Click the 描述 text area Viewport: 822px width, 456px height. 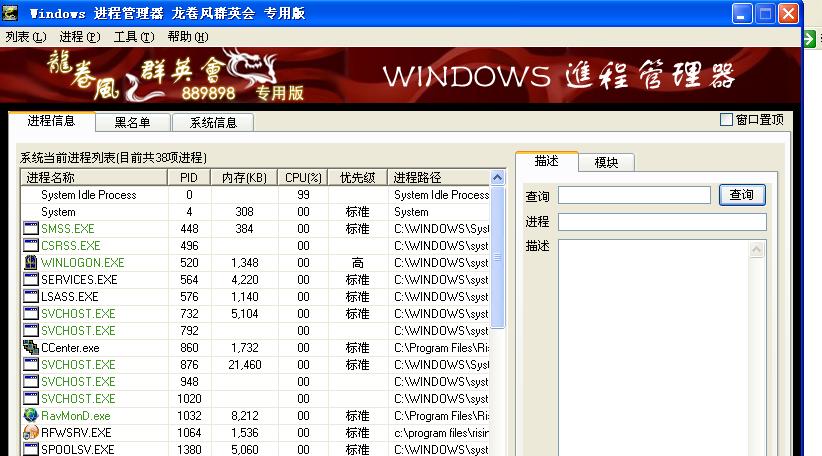pos(653,348)
